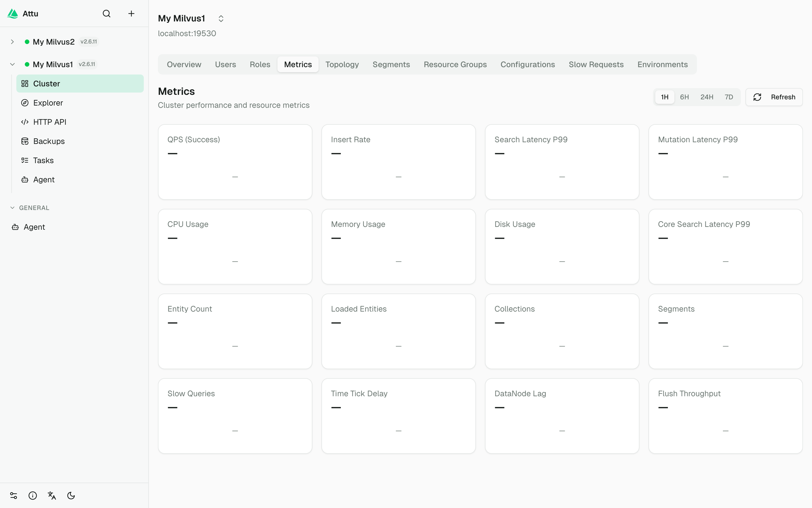This screenshot has height=508, width=812.
Task: Open Tasks in the sidebar
Action: click(80, 160)
